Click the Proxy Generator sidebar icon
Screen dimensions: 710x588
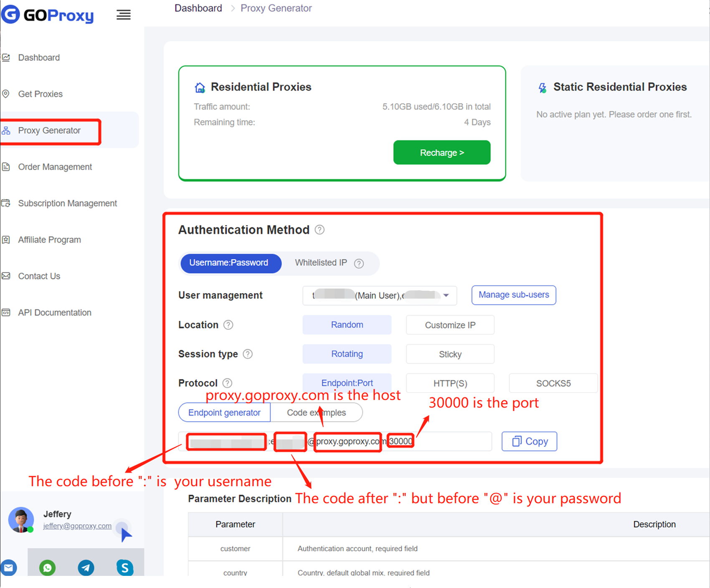(6, 131)
